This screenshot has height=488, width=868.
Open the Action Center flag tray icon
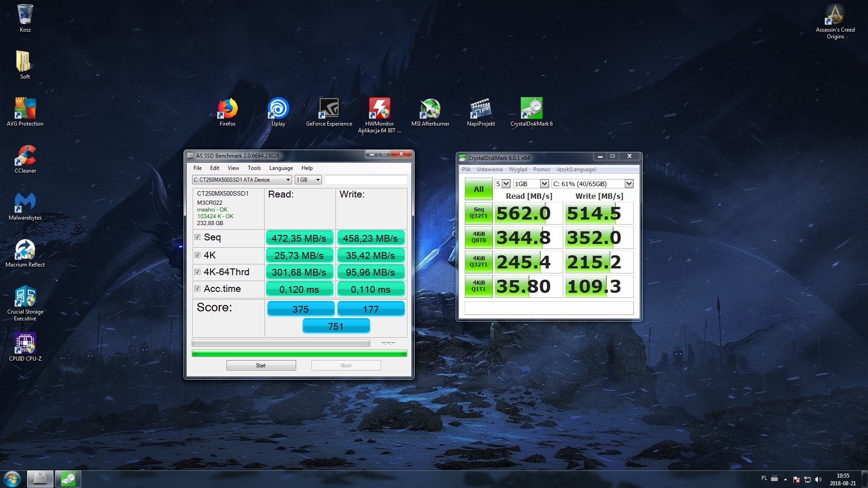coord(797,479)
